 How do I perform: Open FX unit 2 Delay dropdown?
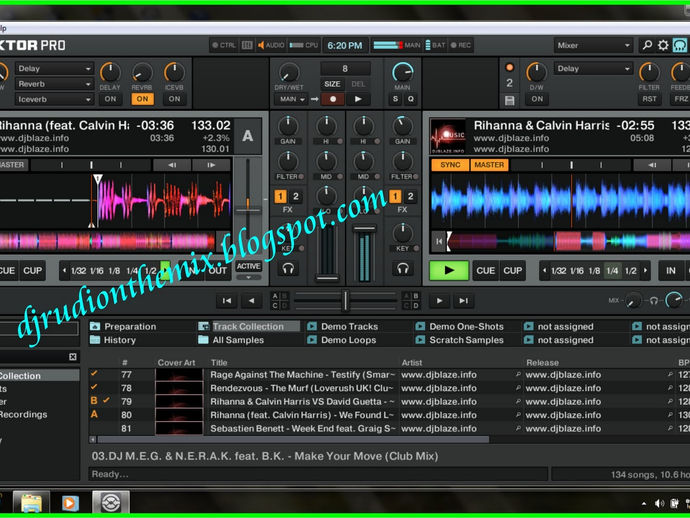(x=593, y=69)
